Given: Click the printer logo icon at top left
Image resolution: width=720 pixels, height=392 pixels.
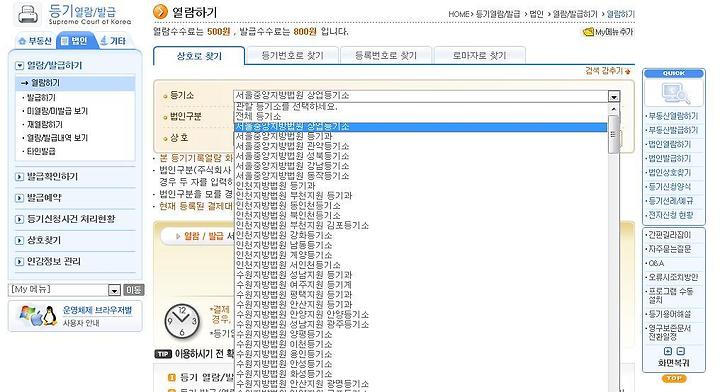Looking at the screenshot, I should 28,14.
